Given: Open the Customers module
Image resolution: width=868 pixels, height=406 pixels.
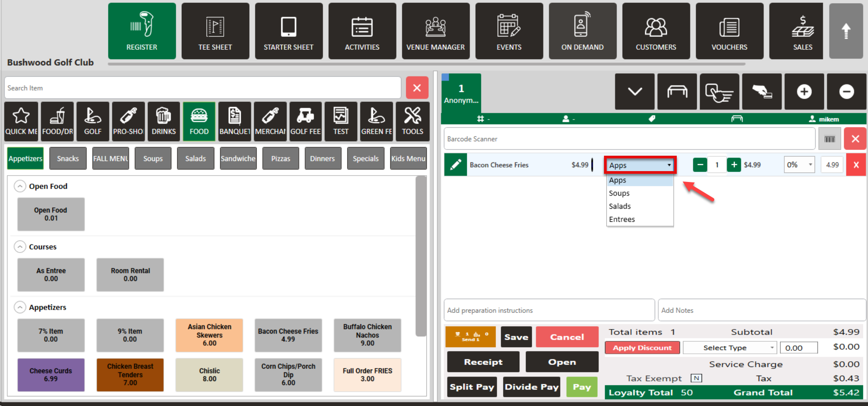Looking at the screenshot, I should point(656,31).
